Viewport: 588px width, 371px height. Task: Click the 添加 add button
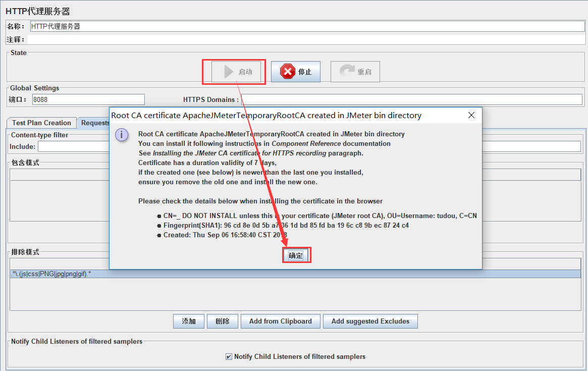[x=189, y=321]
